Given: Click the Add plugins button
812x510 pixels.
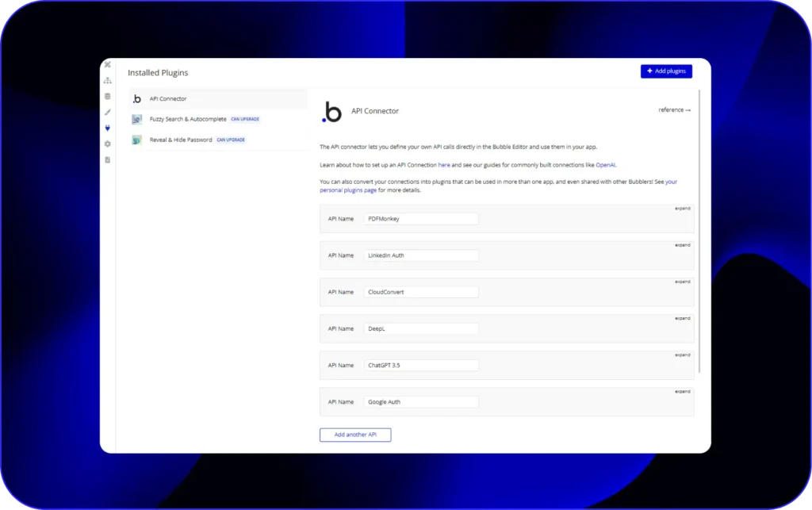Looking at the screenshot, I should pos(666,71).
